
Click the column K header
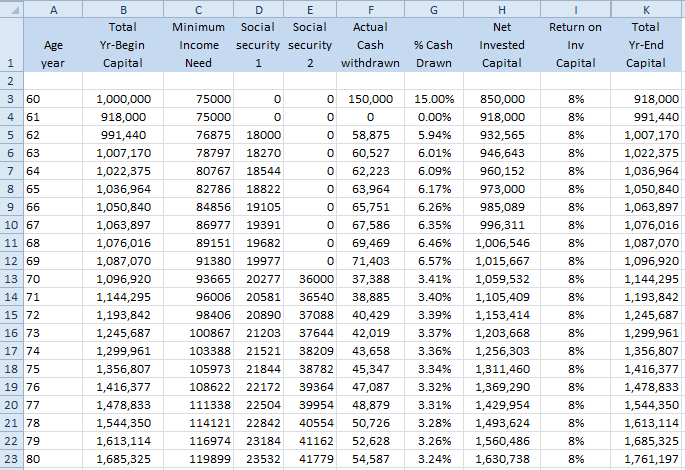pyautogui.click(x=645, y=8)
